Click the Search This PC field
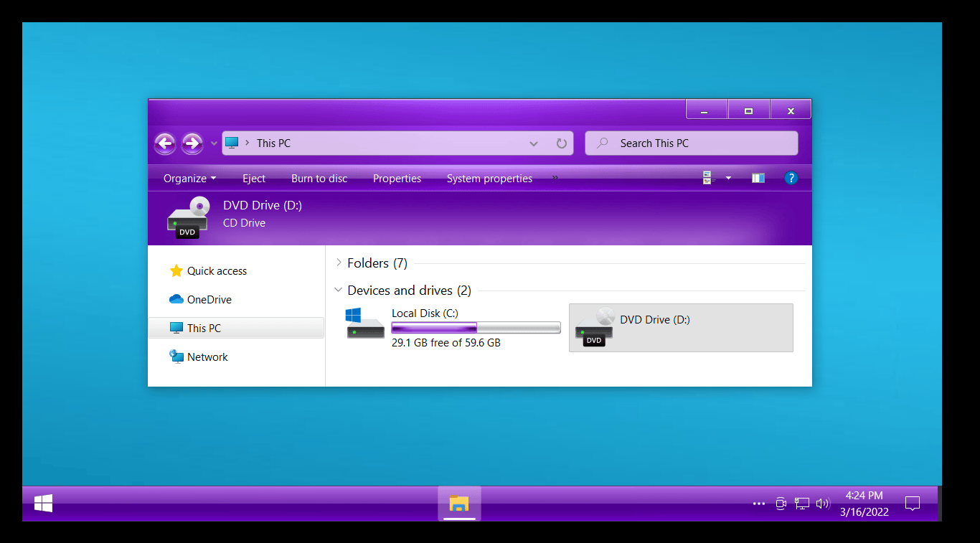This screenshot has width=980, height=543. click(692, 143)
